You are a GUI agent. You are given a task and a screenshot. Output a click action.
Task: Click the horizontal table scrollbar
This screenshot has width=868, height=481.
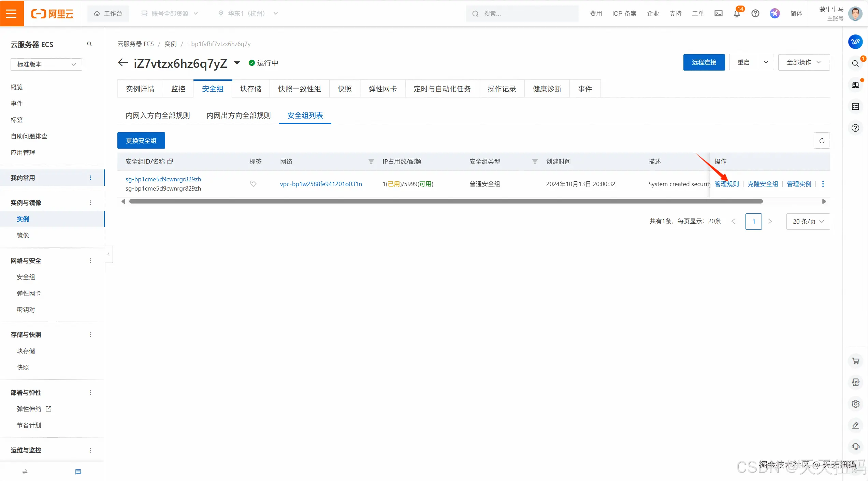pyautogui.click(x=446, y=201)
